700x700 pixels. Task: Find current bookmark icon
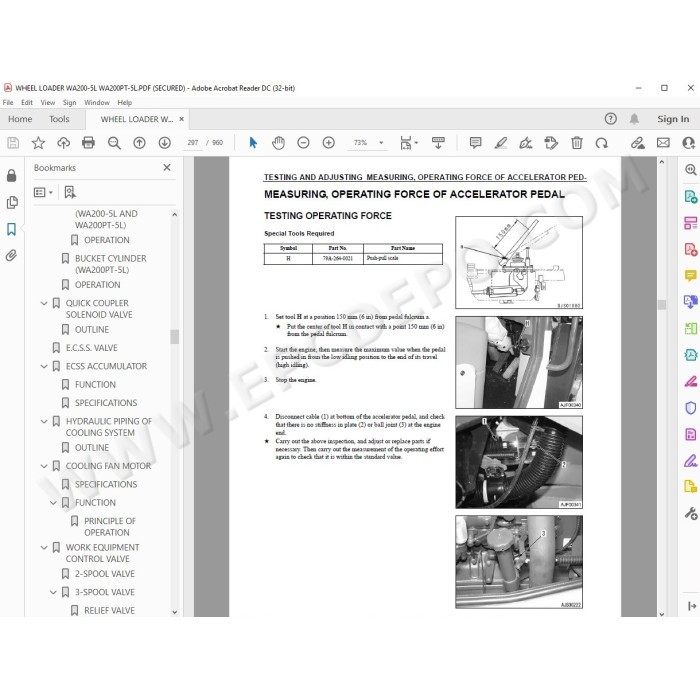coord(70,192)
